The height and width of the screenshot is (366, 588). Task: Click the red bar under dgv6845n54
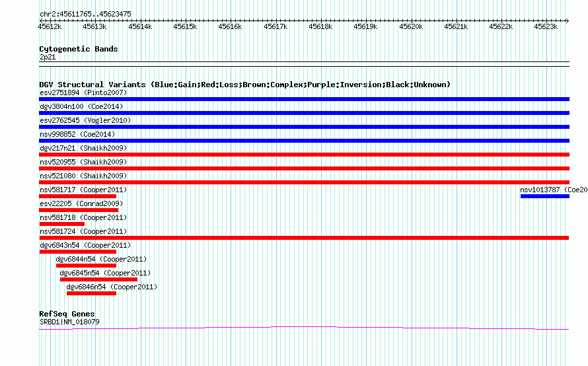[98, 279]
